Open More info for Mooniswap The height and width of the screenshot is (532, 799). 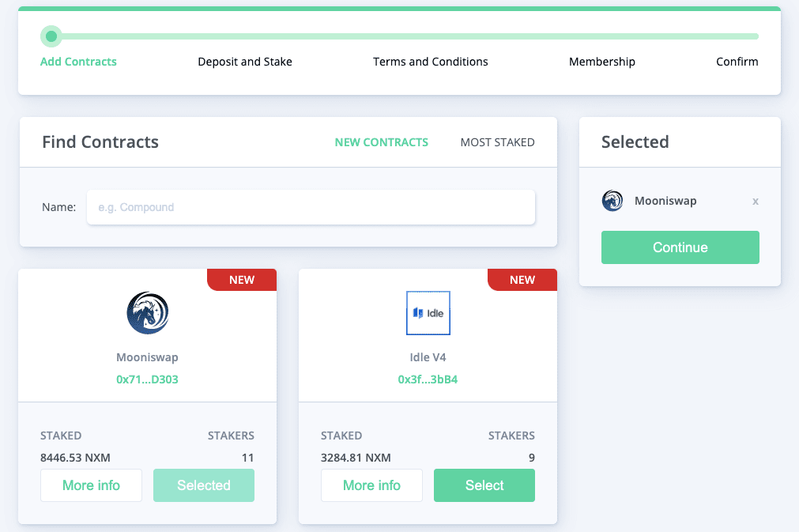[x=91, y=485]
